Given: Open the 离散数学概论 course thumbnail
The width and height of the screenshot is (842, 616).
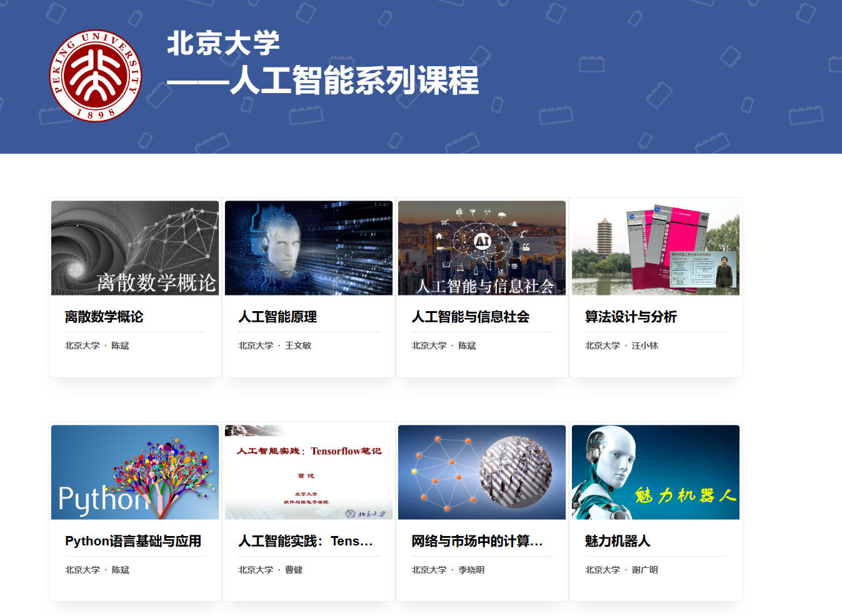Looking at the screenshot, I should (135, 248).
